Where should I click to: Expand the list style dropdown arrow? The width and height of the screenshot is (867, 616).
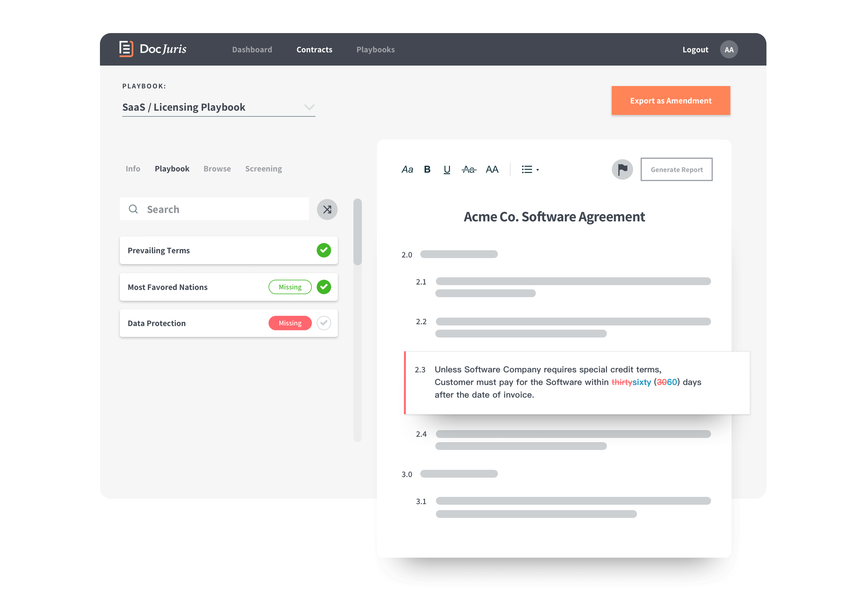[537, 170]
